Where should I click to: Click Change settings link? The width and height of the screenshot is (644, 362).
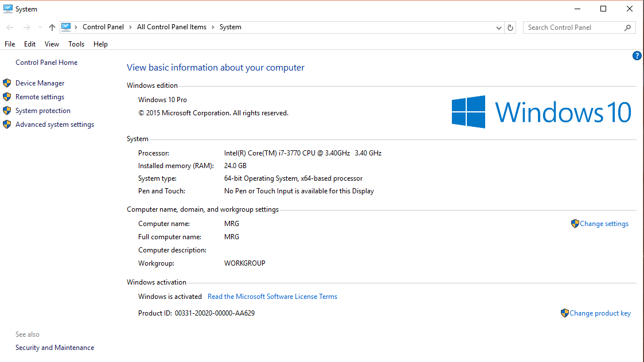(x=604, y=224)
